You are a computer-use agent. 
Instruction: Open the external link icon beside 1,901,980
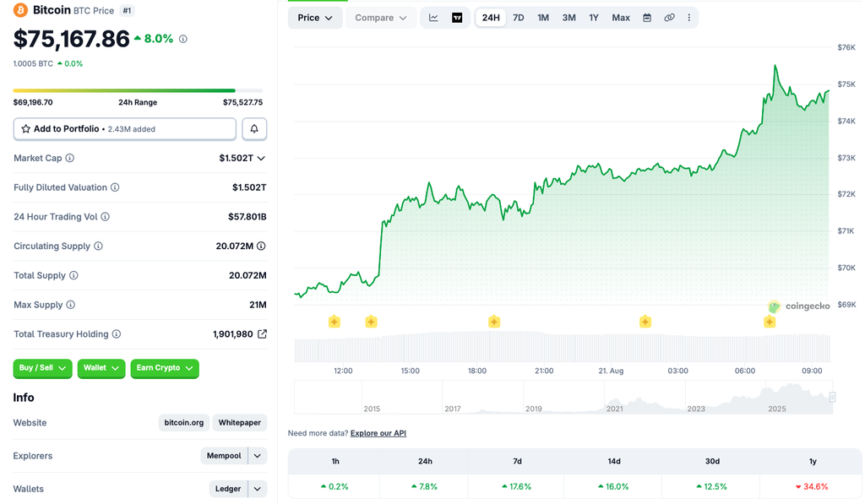262,333
